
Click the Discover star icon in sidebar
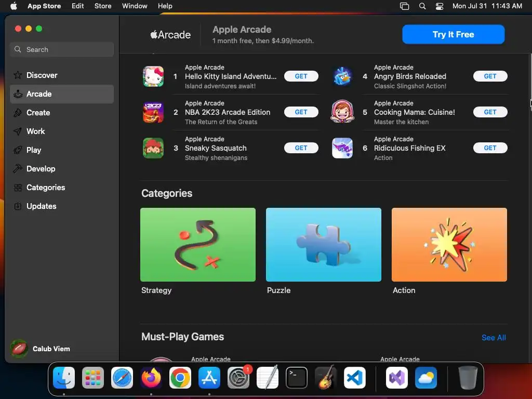(x=18, y=75)
